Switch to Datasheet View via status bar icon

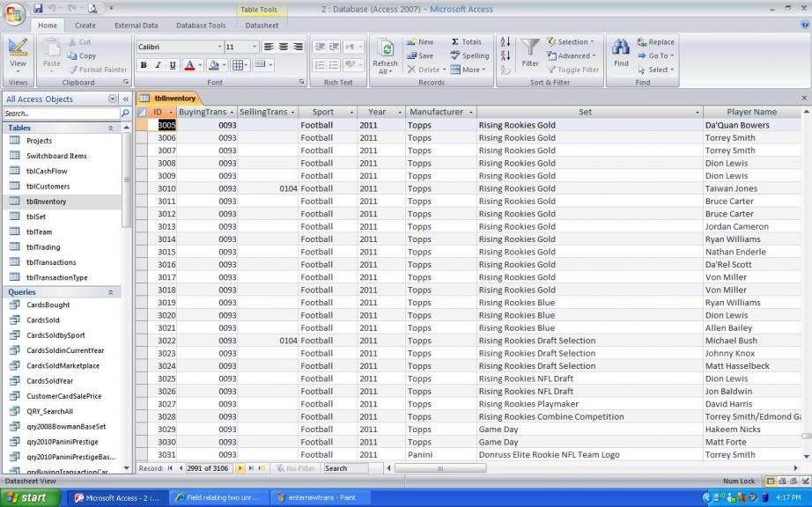pos(771,481)
